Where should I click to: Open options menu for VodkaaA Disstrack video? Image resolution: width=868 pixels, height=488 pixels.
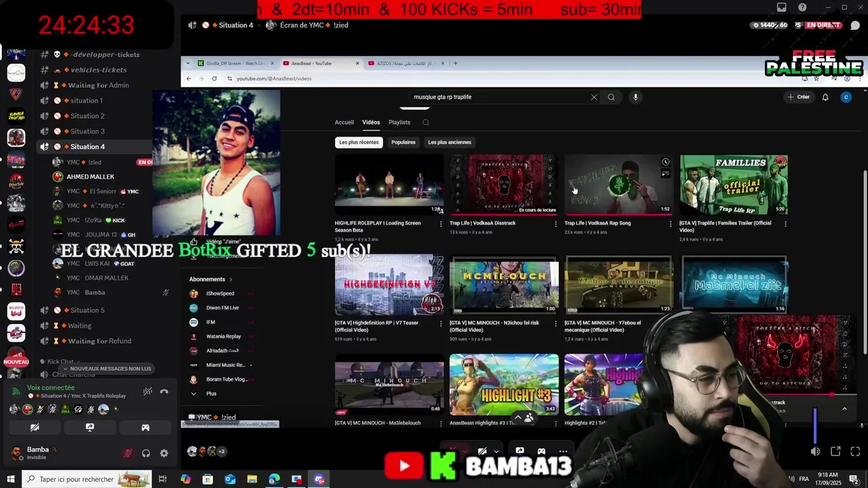click(556, 224)
